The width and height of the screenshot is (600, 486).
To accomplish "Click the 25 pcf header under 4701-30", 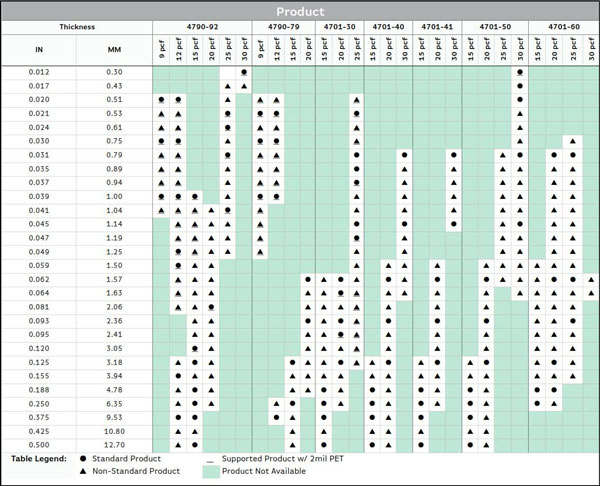I will (x=357, y=49).
